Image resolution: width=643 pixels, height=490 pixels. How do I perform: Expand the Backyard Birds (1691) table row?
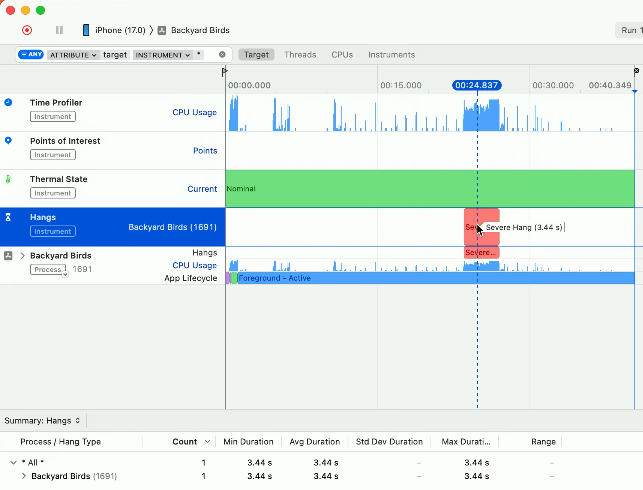23,476
